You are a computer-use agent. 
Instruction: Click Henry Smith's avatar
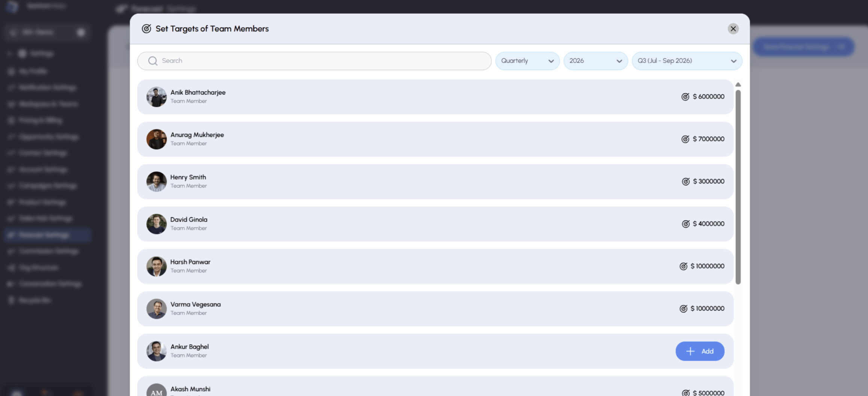point(156,181)
